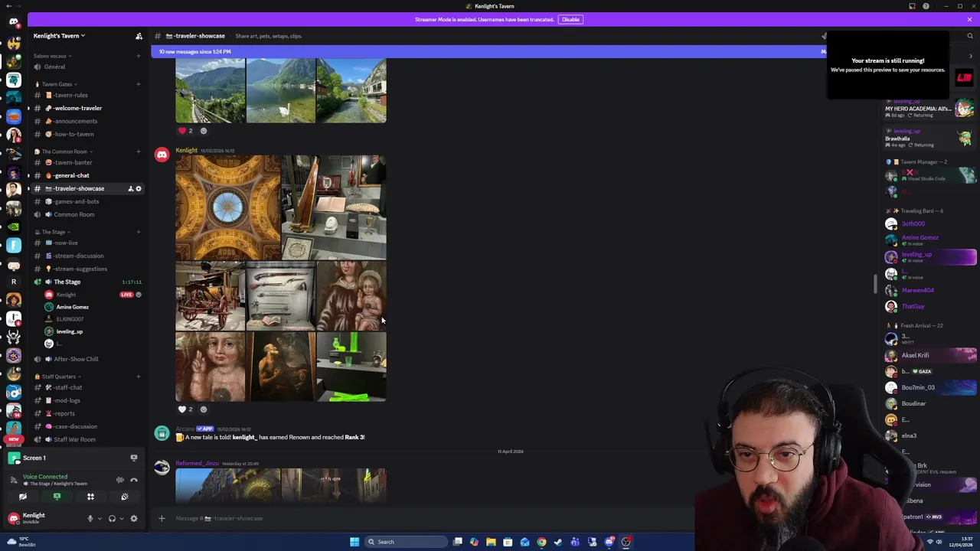
Task: Collapse the Staff Quarters category
Action: tap(57, 377)
